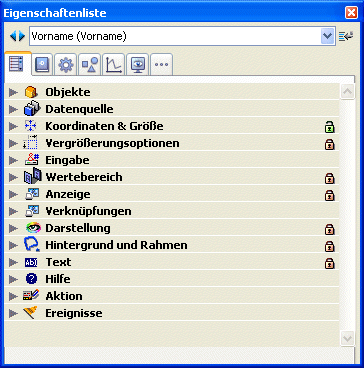Viewport: 364px width, 368px height.
Task: Click the scrollbar down arrow
Action: pos(347,338)
